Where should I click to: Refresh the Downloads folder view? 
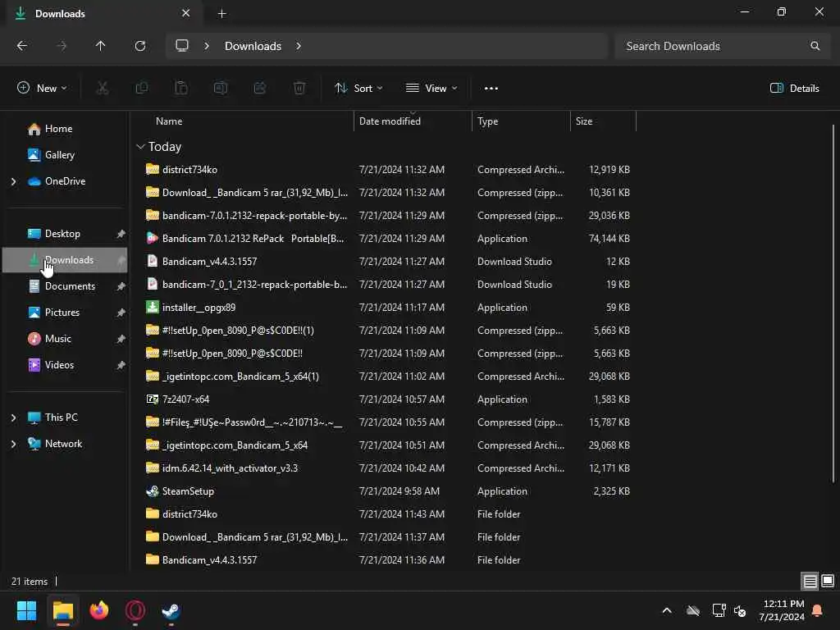click(x=140, y=46)
